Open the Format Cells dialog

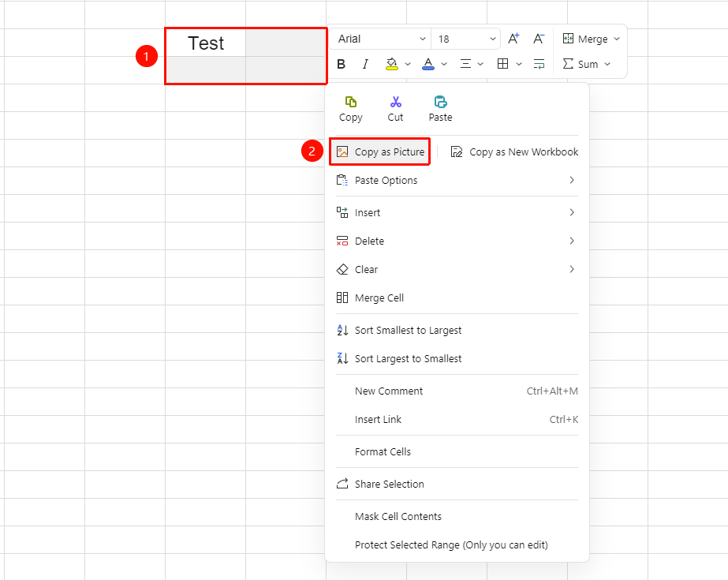457,452
